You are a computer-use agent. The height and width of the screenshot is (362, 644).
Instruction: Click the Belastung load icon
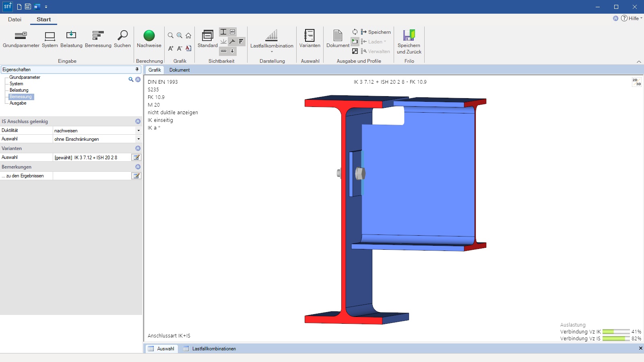pos(71,36)
